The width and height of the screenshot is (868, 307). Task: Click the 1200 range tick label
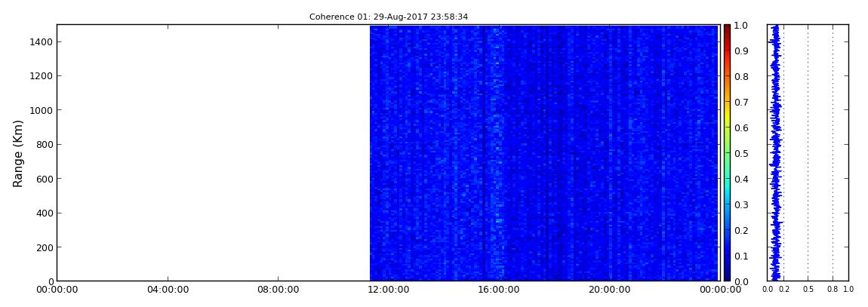coord(41,75)
